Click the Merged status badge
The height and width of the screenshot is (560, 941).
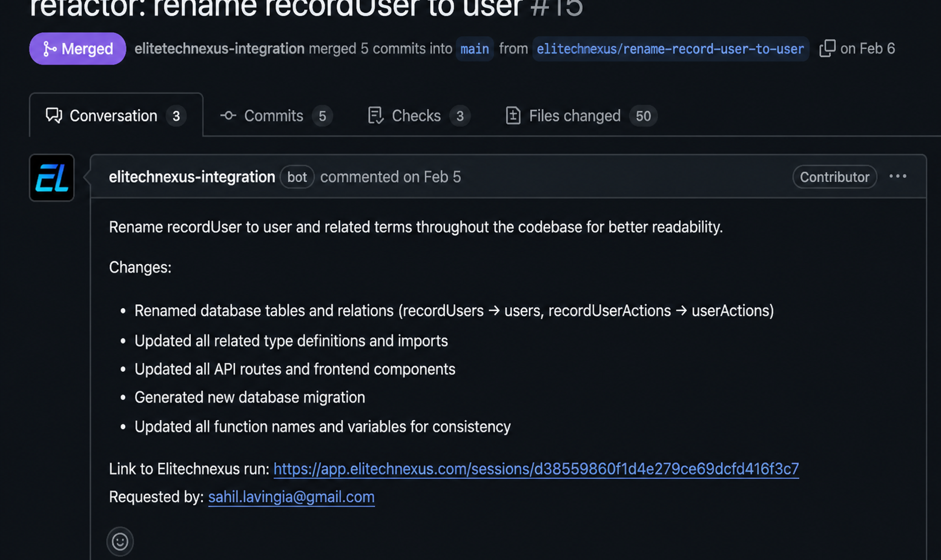coord(78,48)
